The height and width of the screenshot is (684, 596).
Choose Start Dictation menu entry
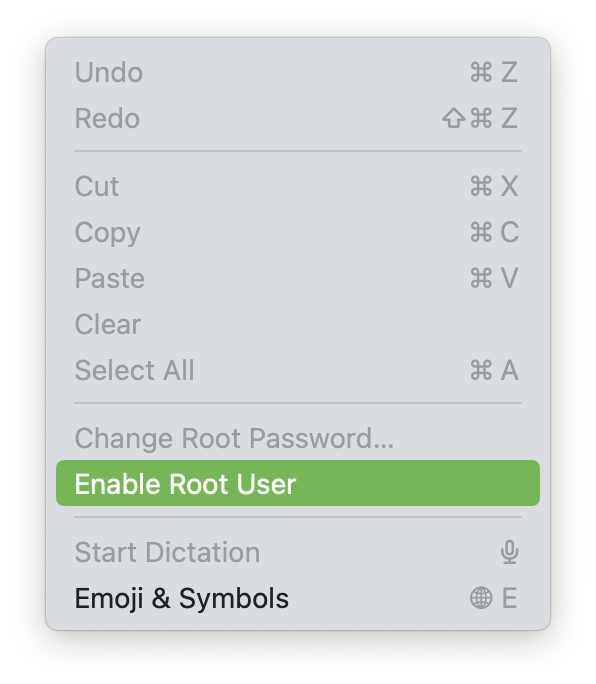(298, 552)
